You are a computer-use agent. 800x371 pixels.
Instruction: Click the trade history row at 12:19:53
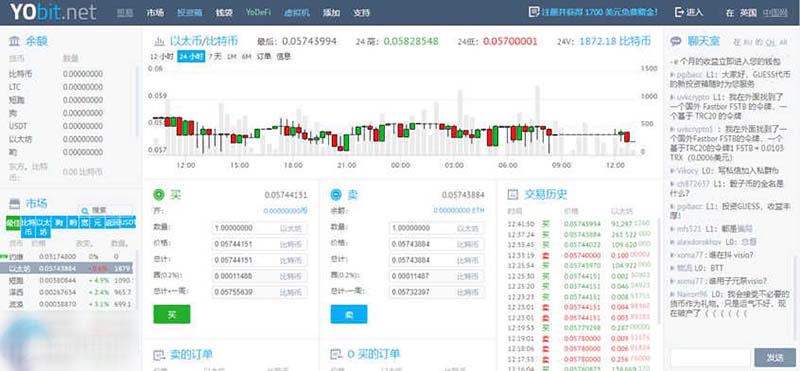(579, 328)
